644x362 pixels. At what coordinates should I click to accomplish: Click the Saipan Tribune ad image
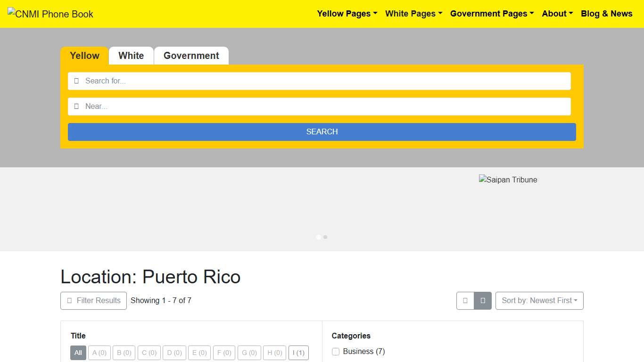(x=508, y=180)
